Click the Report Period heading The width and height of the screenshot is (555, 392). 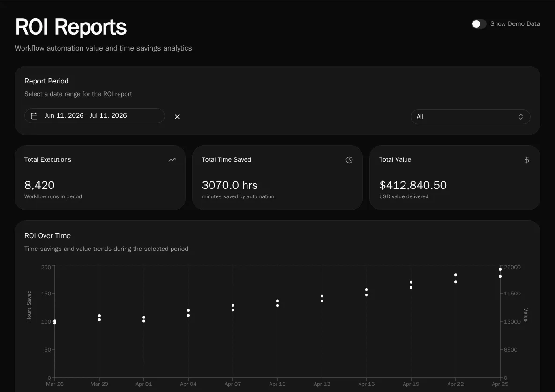tap(46, 81)
